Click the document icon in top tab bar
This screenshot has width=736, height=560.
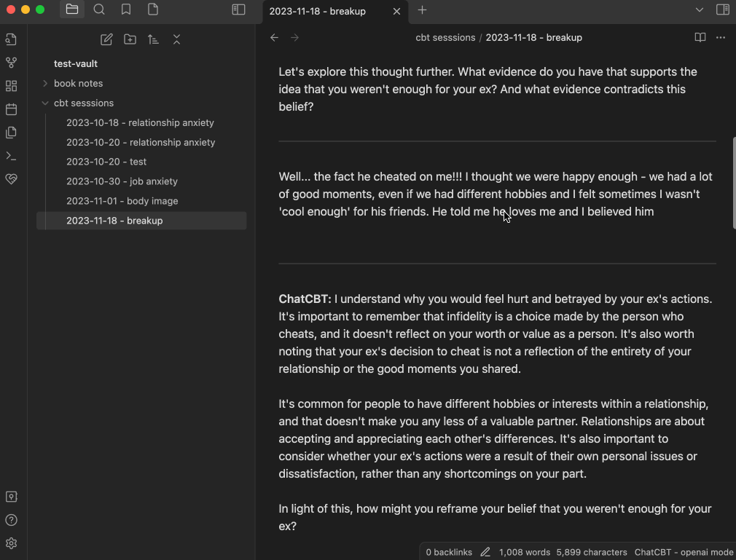pyautogui.click(x=153, y=9)
